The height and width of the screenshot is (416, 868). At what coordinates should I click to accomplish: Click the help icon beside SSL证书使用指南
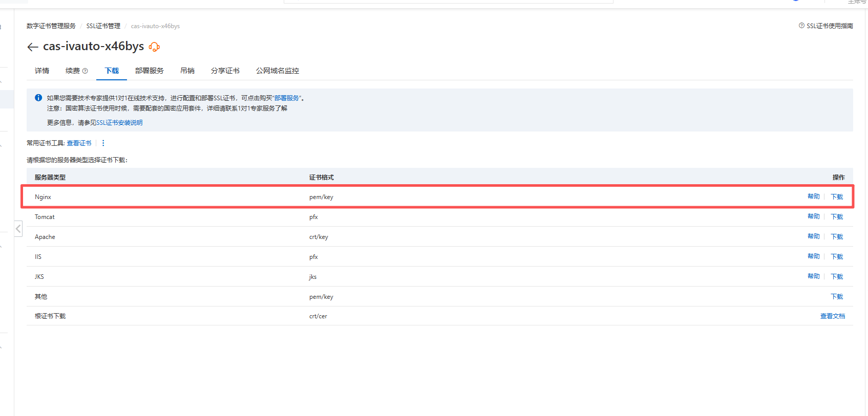pyautogui.click(x=801, y=26)
